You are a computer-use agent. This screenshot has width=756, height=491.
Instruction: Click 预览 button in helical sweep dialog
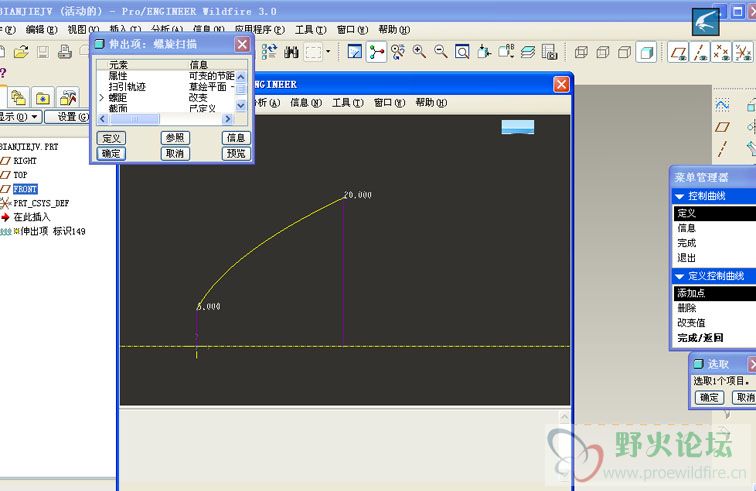point(236,153)
